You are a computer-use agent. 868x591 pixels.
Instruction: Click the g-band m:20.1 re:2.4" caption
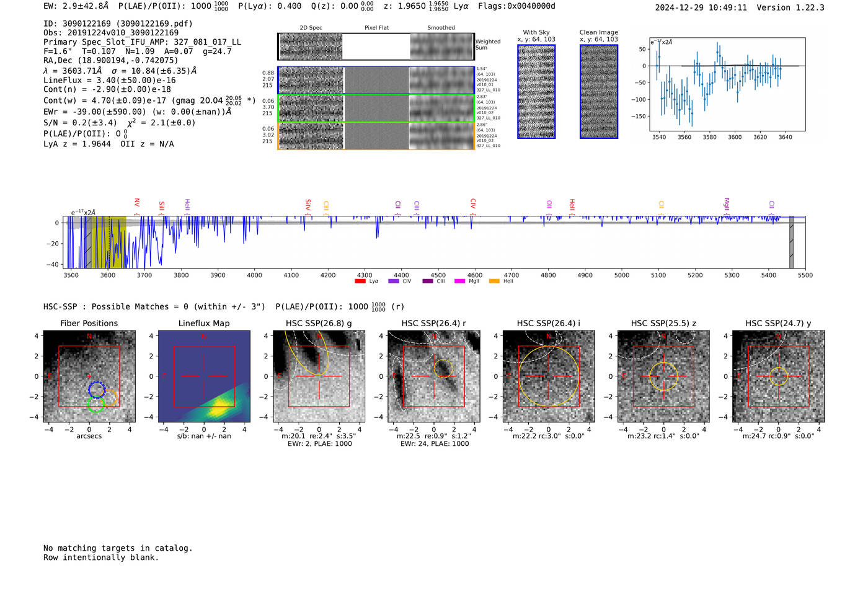pos(319,436)
